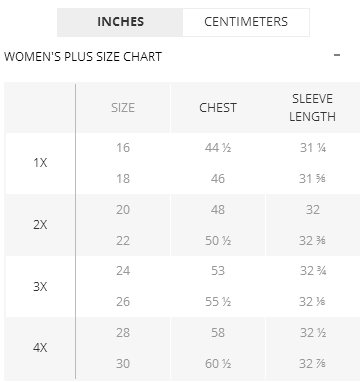Select the 1X size row label
360x382 pixels.
pyautogui.click(x=40, y=163)
